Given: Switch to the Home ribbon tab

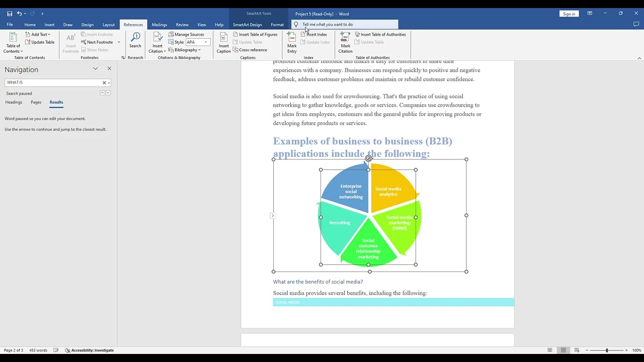Looking at the screenshot, I should click(x=30, y=25).
